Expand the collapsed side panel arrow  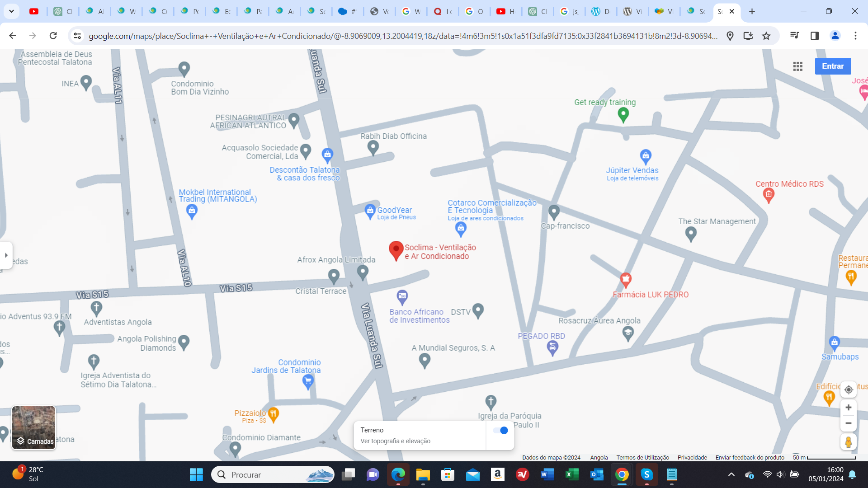6,255
